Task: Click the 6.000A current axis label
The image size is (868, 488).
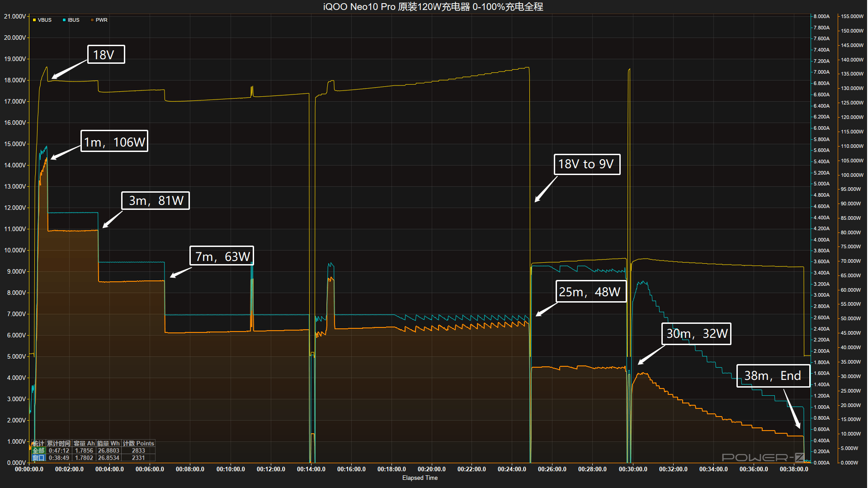Action: tap(821, 128)
